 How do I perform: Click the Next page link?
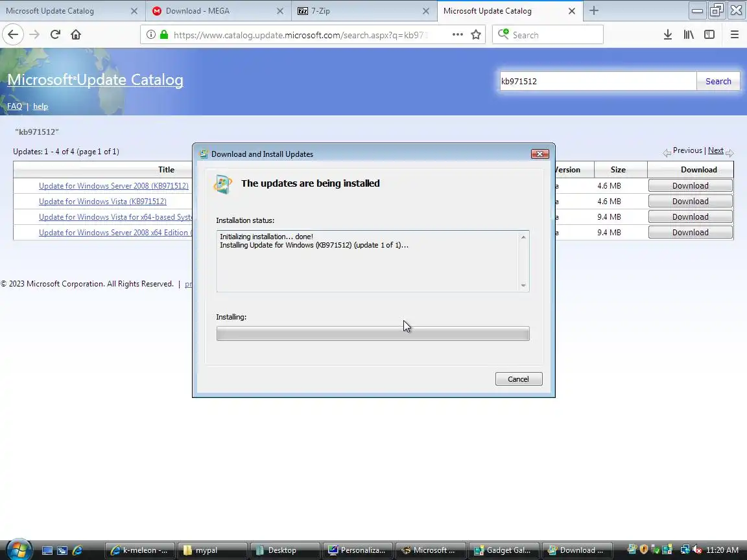716,150
